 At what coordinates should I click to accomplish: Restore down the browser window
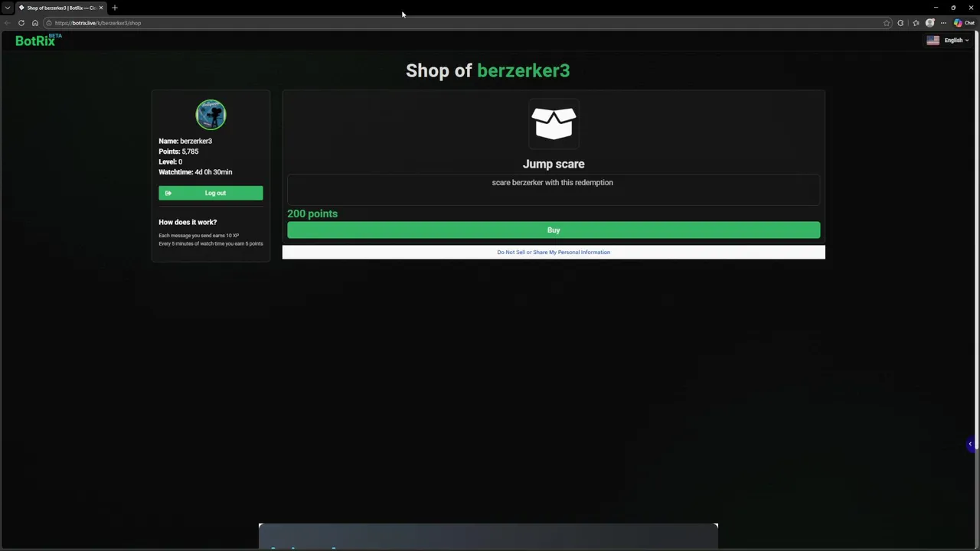pyautogui.click(x=953, y=8)
